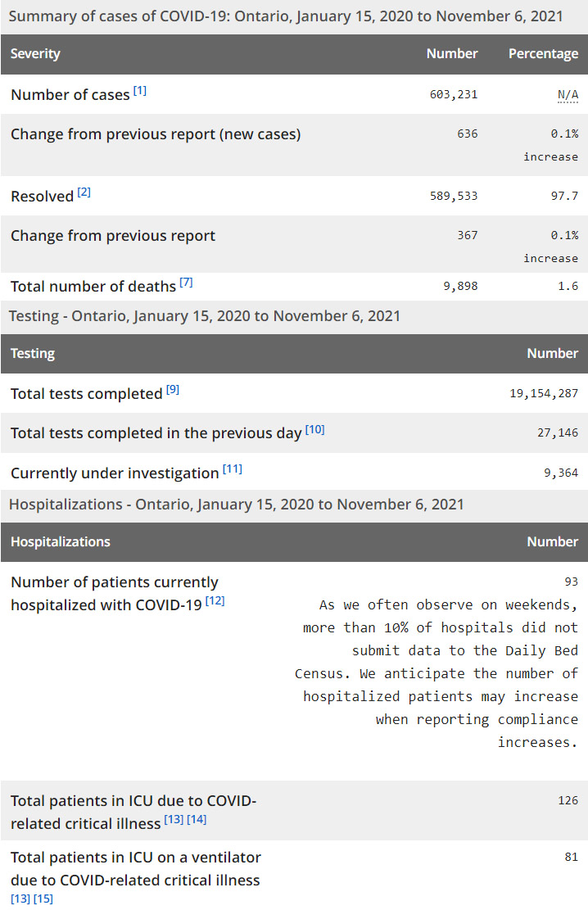The width and height of the screenshot is (588, 910).
Task: Follow footnote 15 in the ventilator row
Action: click(43, 899)
